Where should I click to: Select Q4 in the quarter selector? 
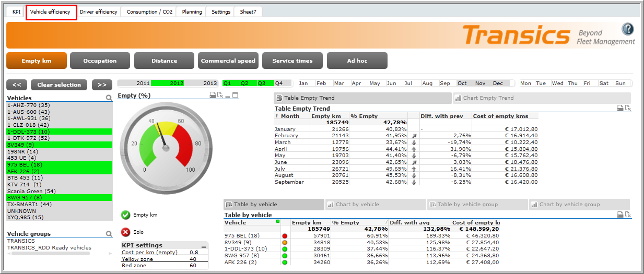coord(279,84)
